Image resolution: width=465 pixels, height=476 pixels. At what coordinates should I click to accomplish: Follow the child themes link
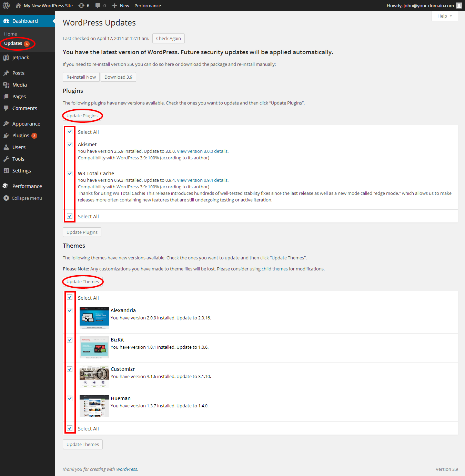275,269
